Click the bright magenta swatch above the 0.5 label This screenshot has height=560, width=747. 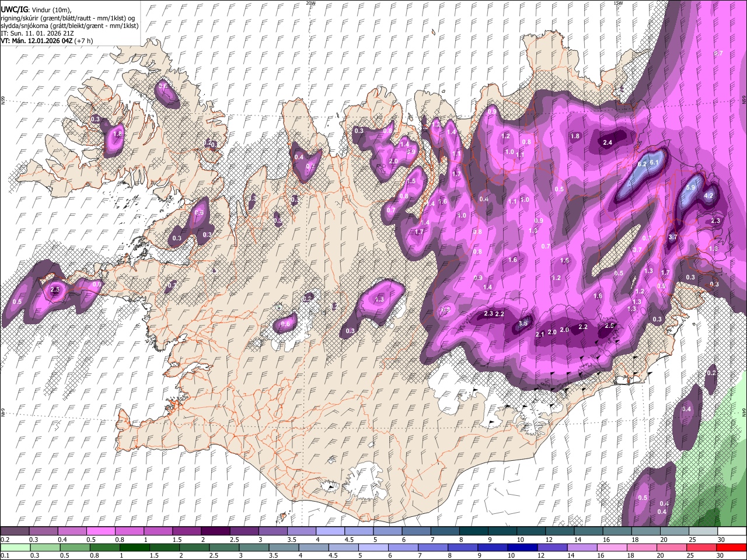point(101,531)
